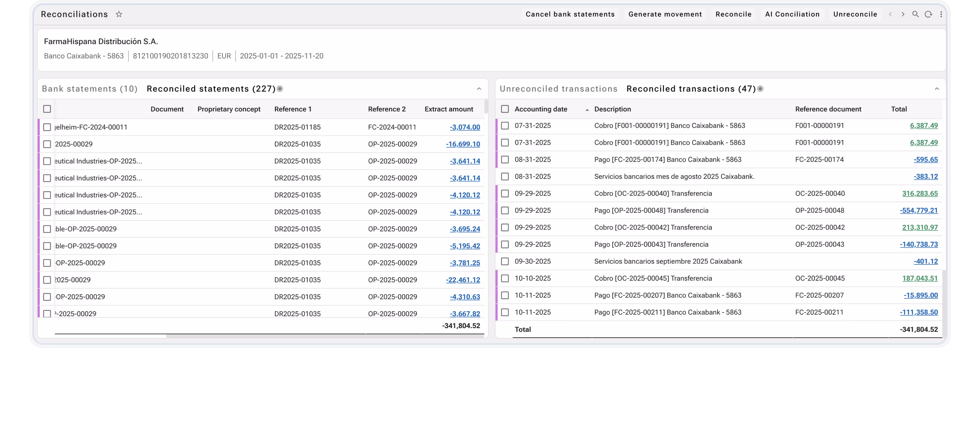Collapse the Unreconciled transactions panel
980x438 pixels.
[x=937, y=89]
